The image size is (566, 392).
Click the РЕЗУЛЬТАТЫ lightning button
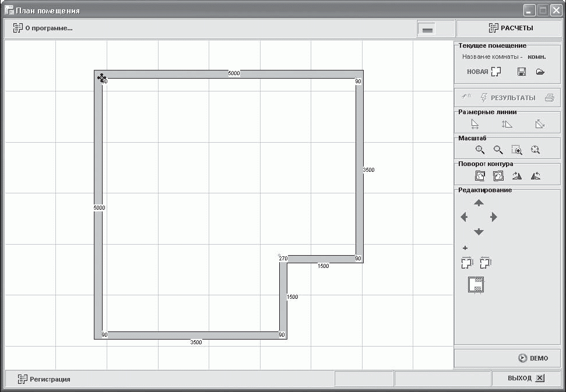click(x=508, y=97)
